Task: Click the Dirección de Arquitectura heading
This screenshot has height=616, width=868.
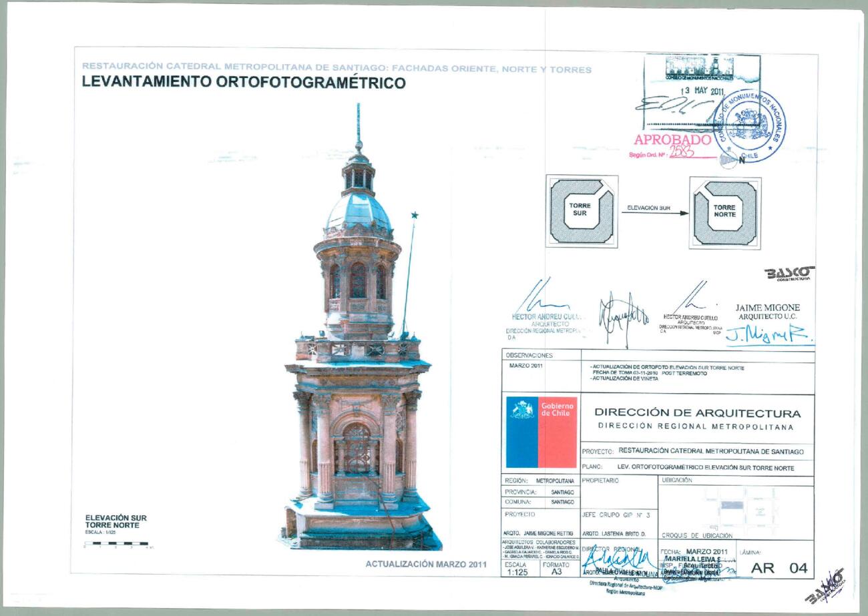Action: [696, 413]
